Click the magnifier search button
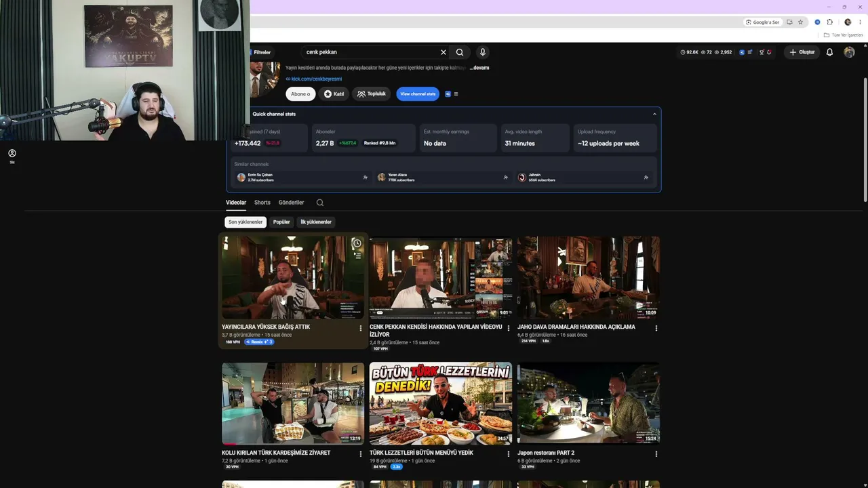The height and width of the screenshot is (488, 868). [460, 52]
